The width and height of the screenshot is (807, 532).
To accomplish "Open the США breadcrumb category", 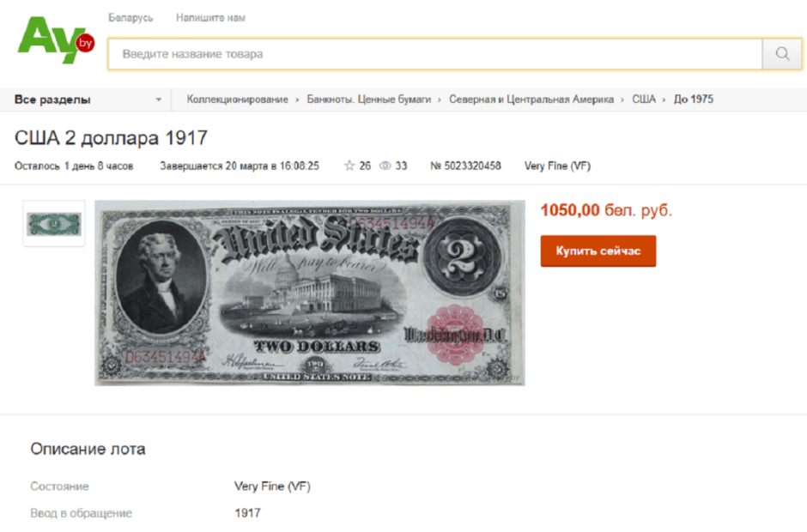I will [x=644, y=100].
